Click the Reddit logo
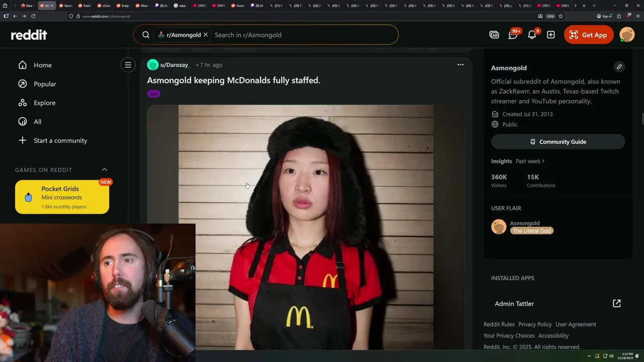This screenshot has width=644, height=362. (x=29, y=35)
